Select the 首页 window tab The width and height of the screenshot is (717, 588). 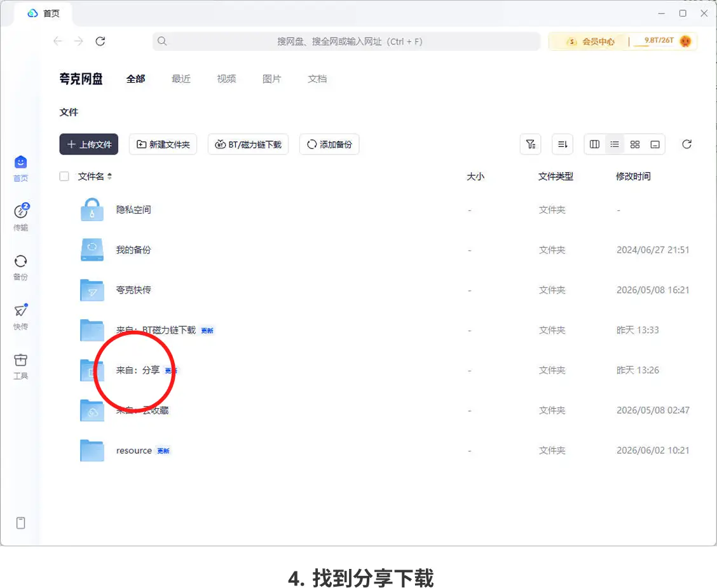pos(43,13)
